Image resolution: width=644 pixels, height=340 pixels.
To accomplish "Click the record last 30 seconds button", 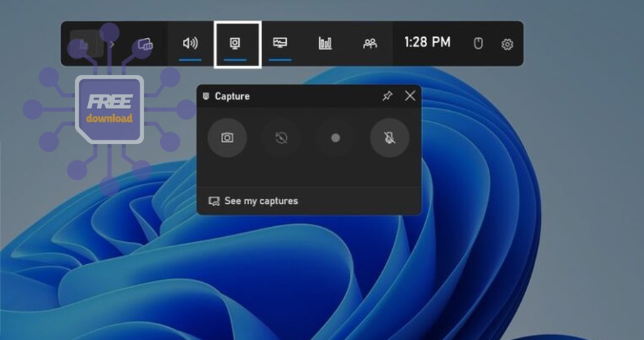I will click(x=281, y=137).
